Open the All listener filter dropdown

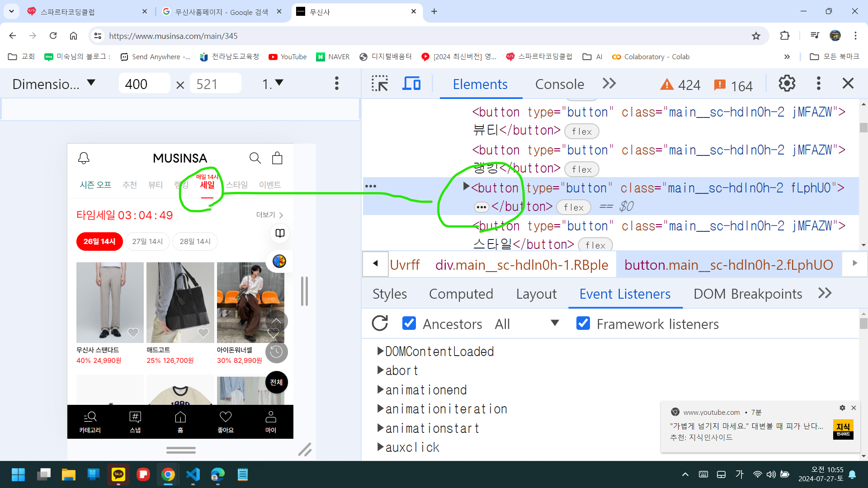(x=527, y=324)
